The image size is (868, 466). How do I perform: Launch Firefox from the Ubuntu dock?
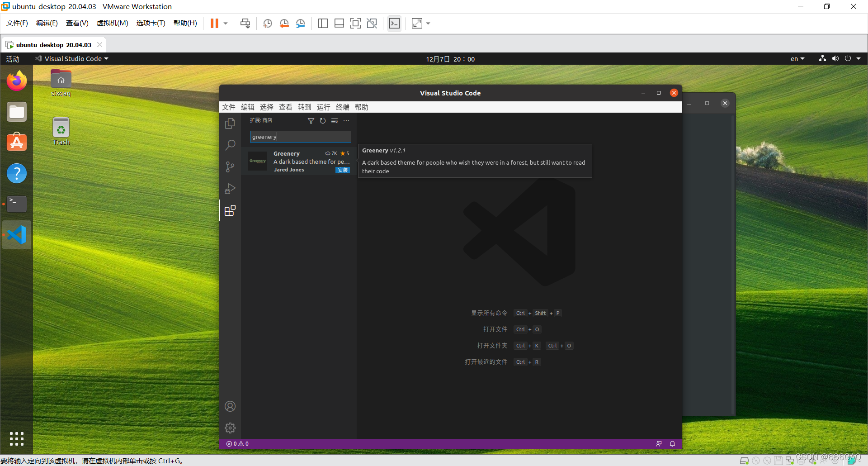pyautogui.click(x=17, y=81)
